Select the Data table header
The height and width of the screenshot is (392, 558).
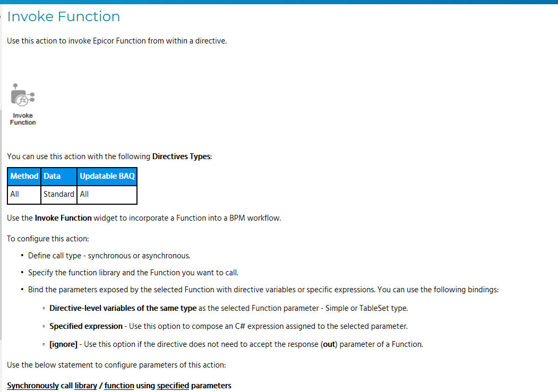[x=52, y=176]
